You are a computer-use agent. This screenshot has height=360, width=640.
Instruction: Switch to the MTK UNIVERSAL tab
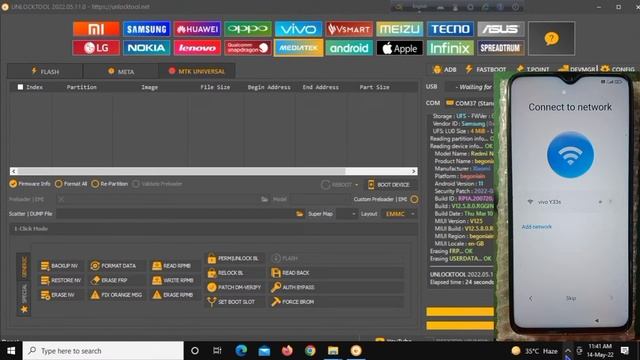pos(197,71)
